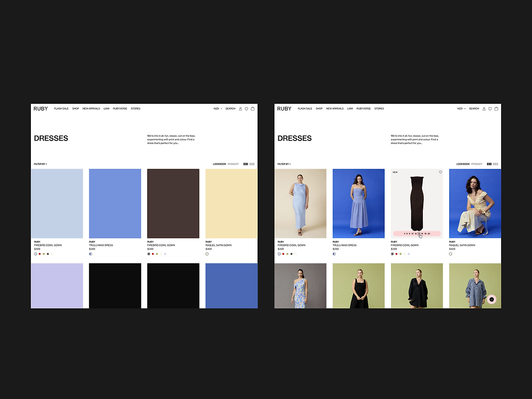The width and height of the screenshot is (532, 399).
Task: Click the account icon in the left mockup header
Action: click(240, 109)
